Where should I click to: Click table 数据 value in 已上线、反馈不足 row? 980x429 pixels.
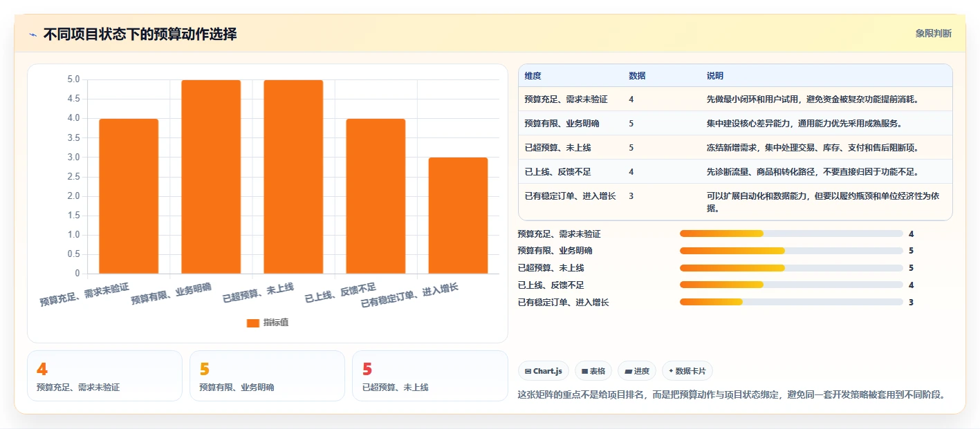pos(631,172)
